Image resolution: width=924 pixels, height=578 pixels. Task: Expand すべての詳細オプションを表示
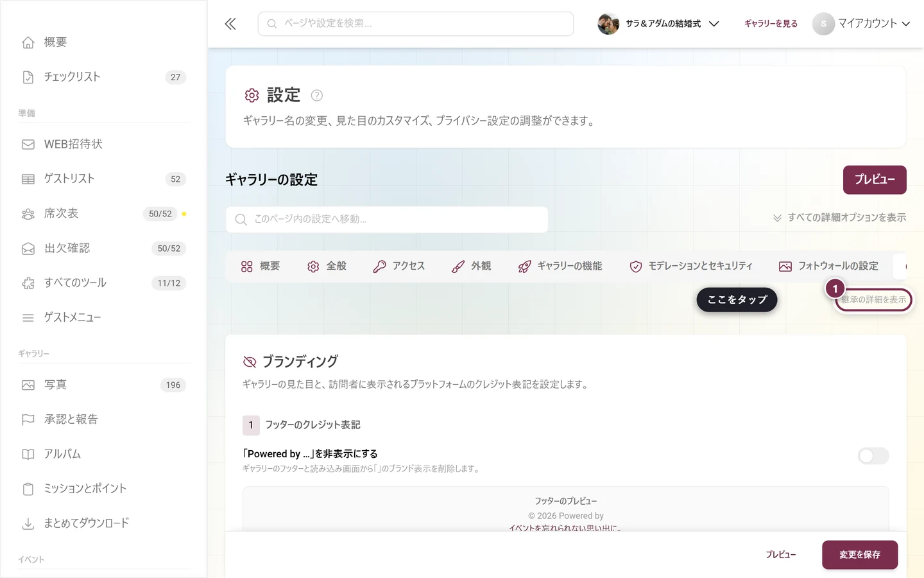pyautogui.click(x=839, y=218)
